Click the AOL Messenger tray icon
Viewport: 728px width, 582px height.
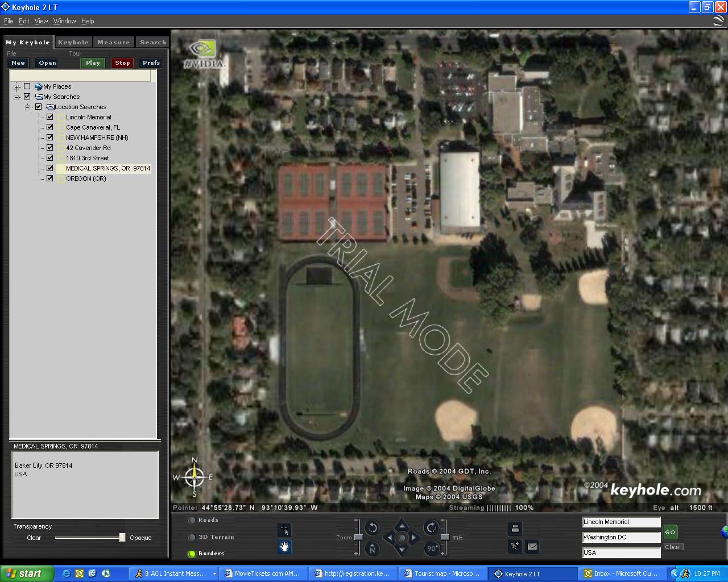coord(685,573)
